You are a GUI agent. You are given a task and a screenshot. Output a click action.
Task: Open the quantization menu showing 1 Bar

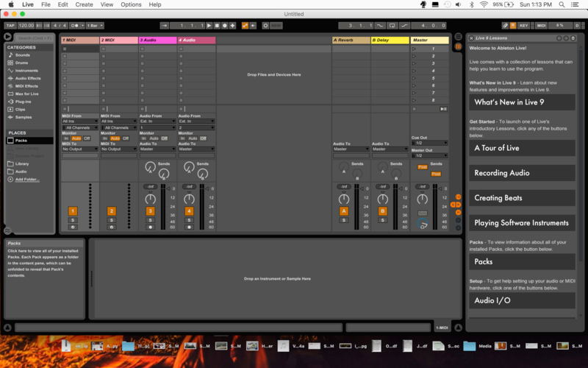pyautogui.click(x=95, y=26)
